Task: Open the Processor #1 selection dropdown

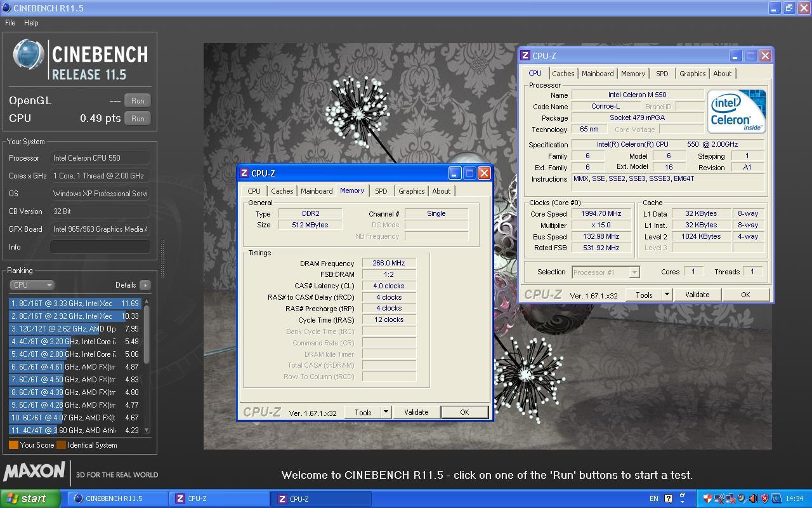Action: pyautogui.click(x=605, y=272)
